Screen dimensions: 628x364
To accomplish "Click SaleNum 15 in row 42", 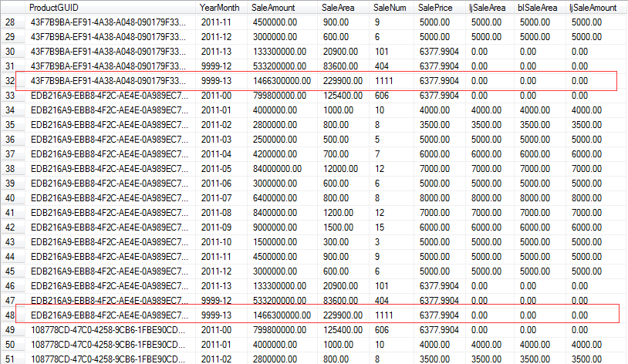I will (380, 228).
